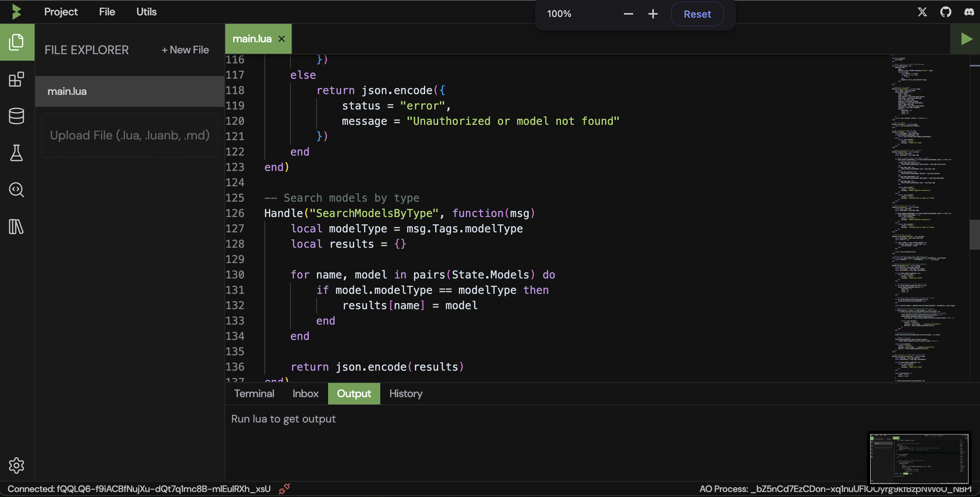Open the settings gear icon

(x=16, y=466)
